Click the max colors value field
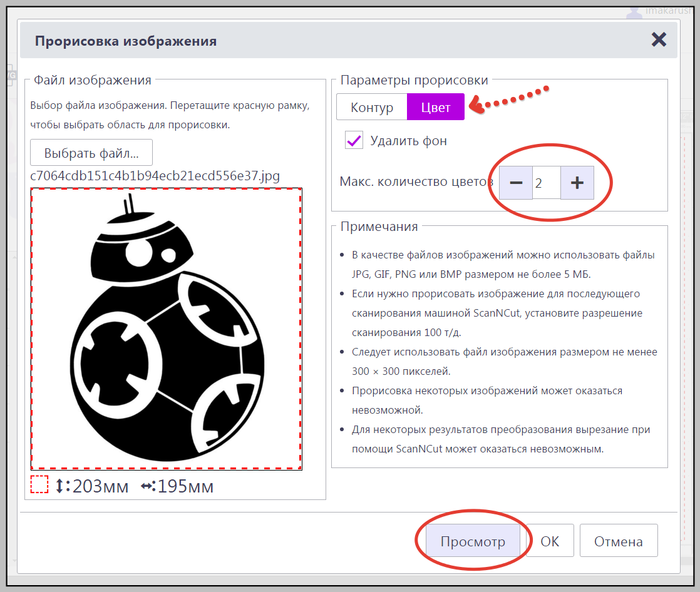700x592 pixels. coord(547,183)
